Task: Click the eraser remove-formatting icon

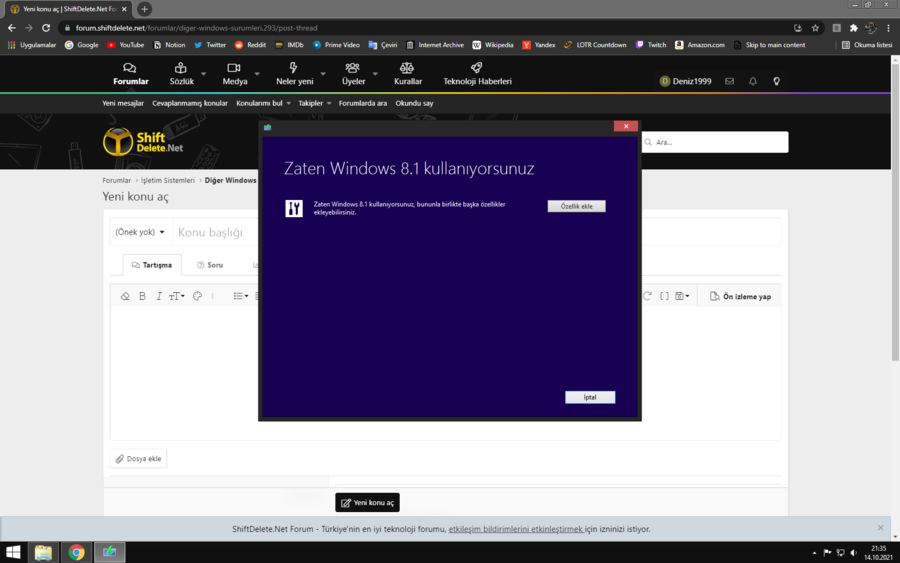Action: [125, 296]
